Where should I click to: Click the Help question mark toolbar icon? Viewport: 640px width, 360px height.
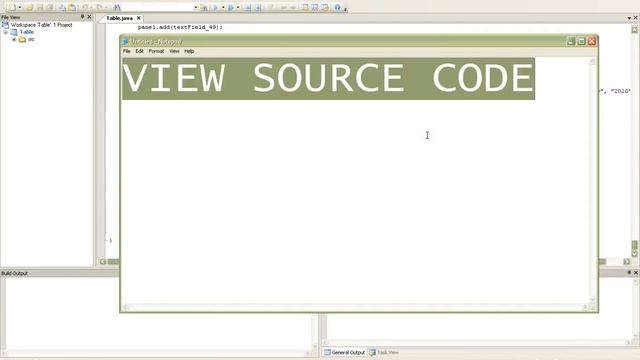(338, 7)
